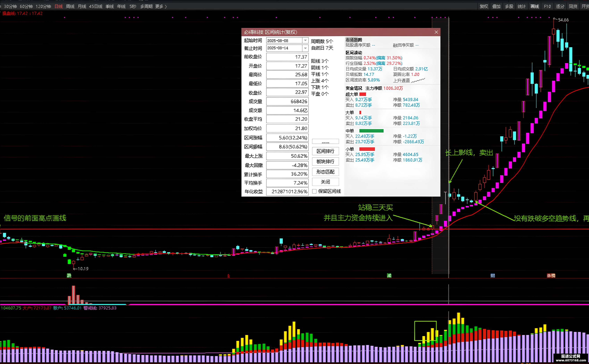Screen dimensions: 589x364
Task: Click the 区间排行 button
Action: pos(325,151)
